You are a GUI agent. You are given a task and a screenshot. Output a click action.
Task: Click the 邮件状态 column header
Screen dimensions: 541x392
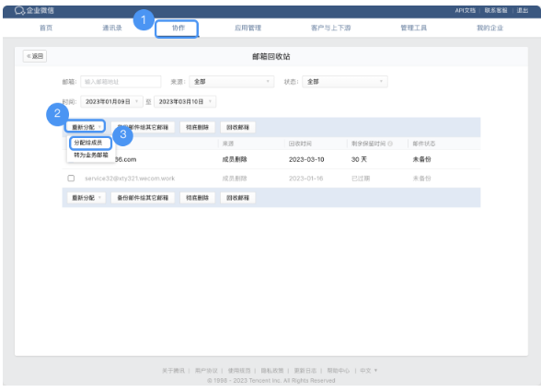click(x=423, y=144)
